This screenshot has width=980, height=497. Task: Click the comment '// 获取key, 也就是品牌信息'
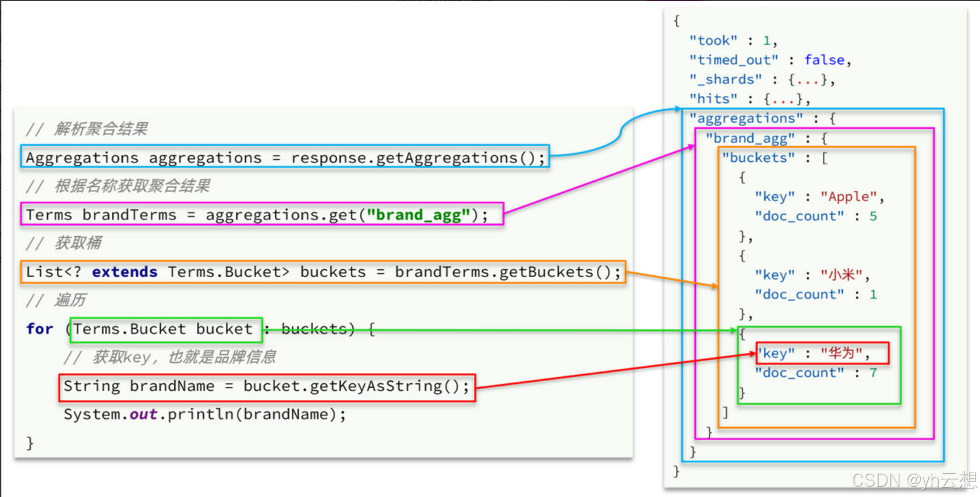tap(170, 357)
